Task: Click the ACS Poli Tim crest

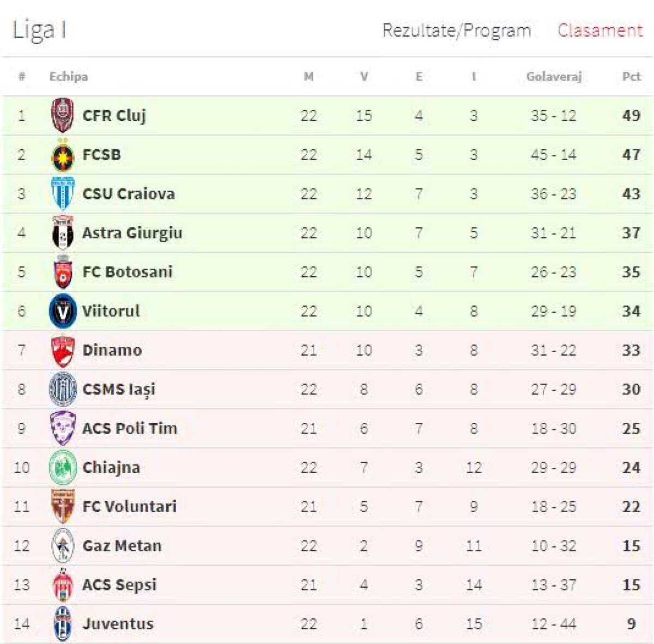Action: pos(64,428)
